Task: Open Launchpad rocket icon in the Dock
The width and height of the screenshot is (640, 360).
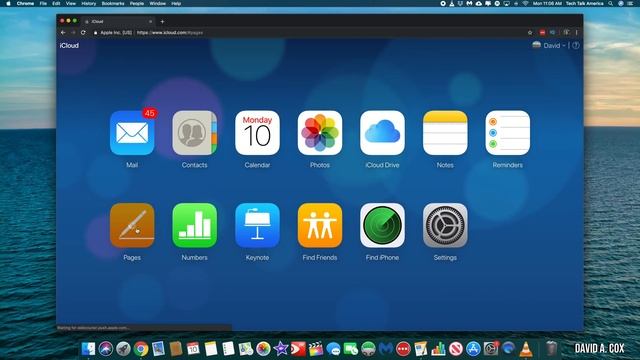Action: [x=123, y=349]
